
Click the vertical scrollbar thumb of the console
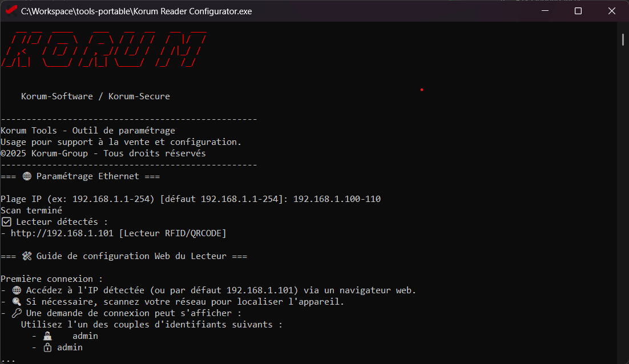[x=623, y=40]
